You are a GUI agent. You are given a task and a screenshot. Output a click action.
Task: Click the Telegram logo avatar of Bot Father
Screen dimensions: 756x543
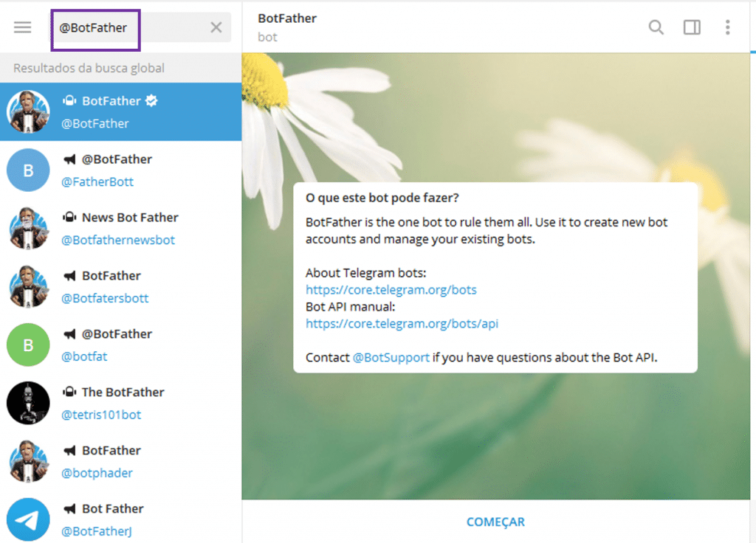tap(28, 519)
